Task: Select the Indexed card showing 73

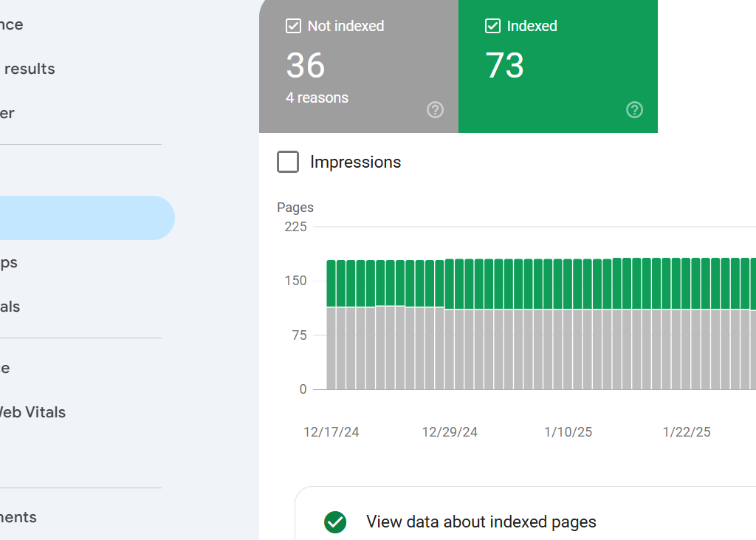Action: 558,66
